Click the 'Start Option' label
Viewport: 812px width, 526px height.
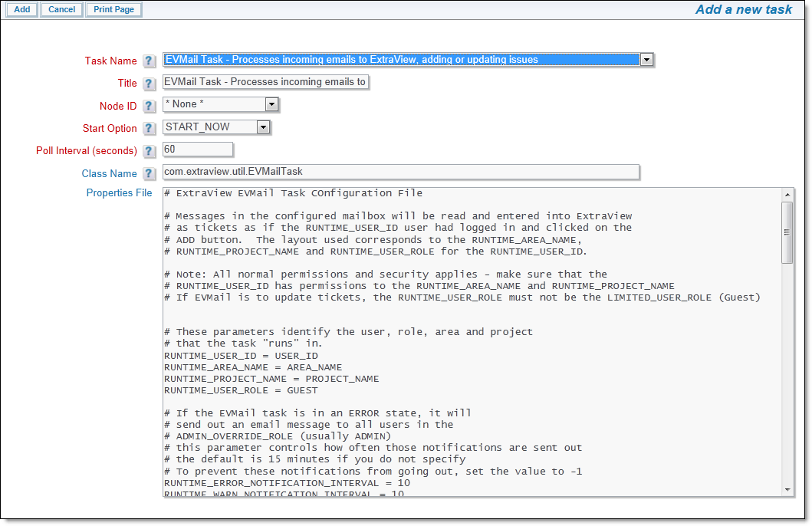click(110, 128)
